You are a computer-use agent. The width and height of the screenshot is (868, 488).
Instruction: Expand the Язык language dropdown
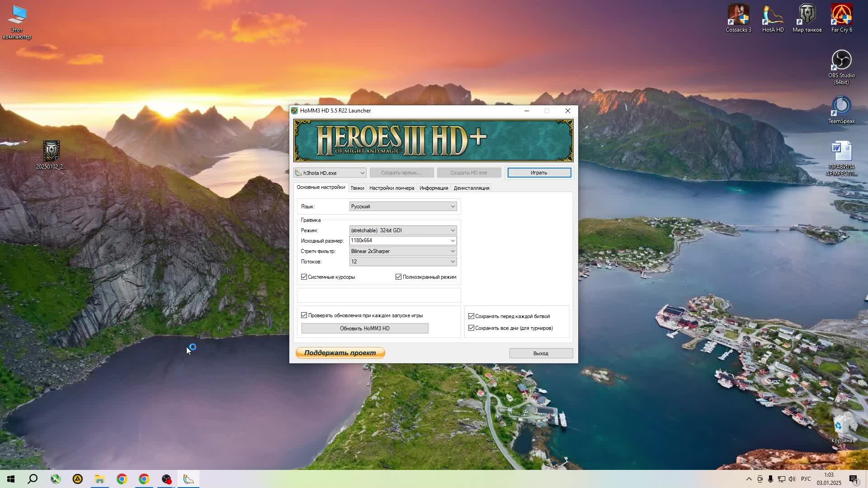403,206
